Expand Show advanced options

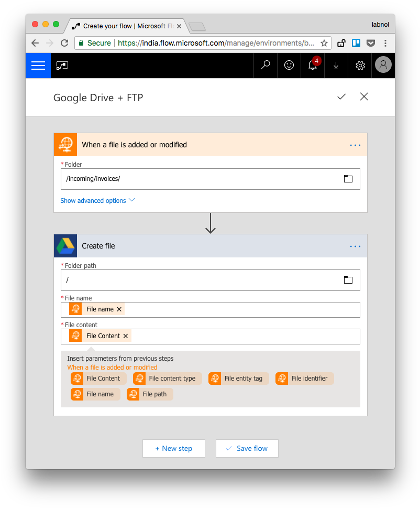(94, 200)
